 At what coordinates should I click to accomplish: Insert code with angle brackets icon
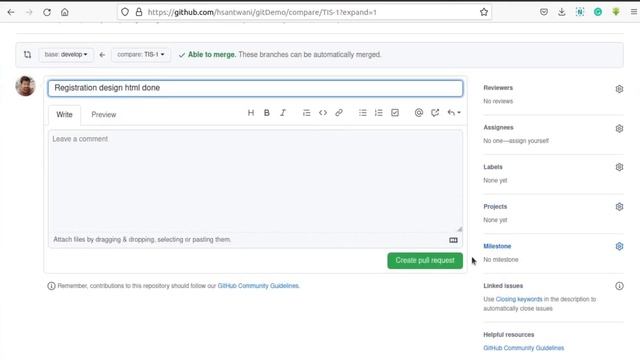tap(323, 113)
